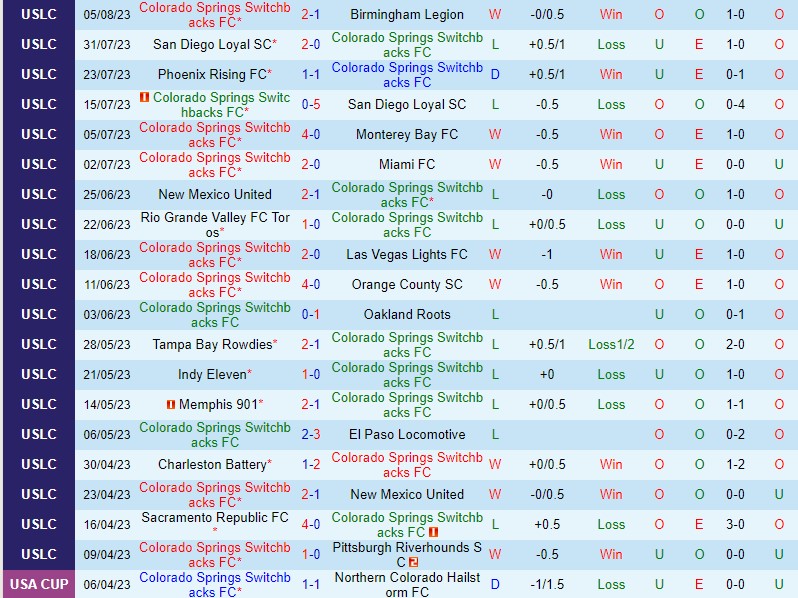Click half-time score 2-0 in Tampa Bay row
The image size is (798, 598).
tap(735, 345)
